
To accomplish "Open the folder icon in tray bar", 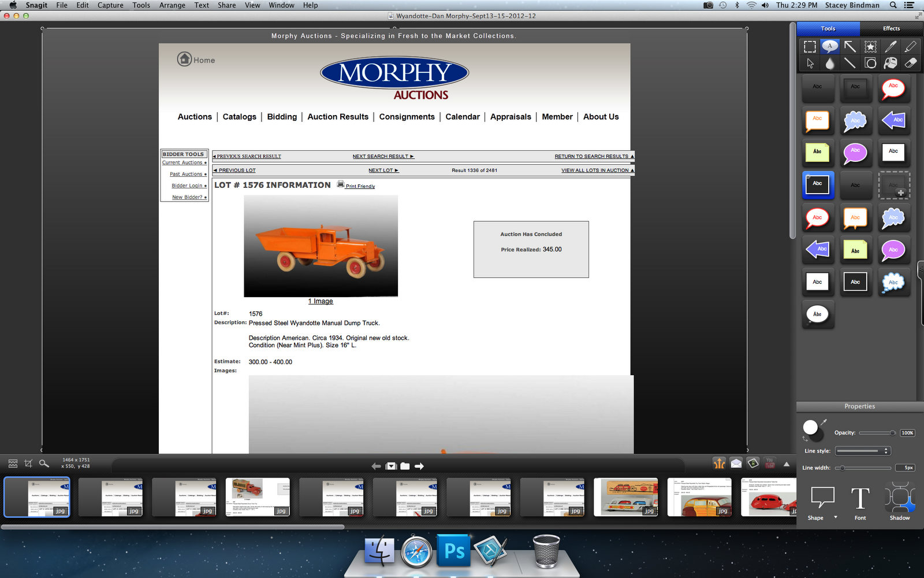I will (405, 466).
